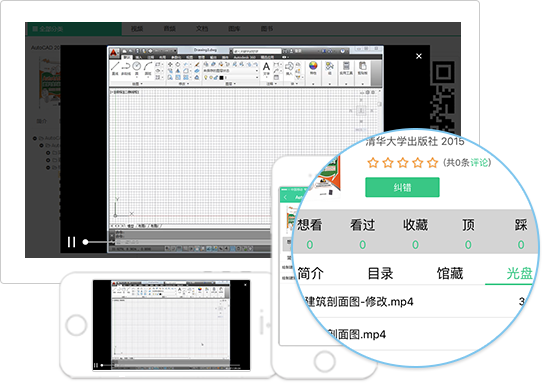Select the green 光盘 tab
Image resolution: width=542 pixels, height=383 pixels.
coord(519,273)
